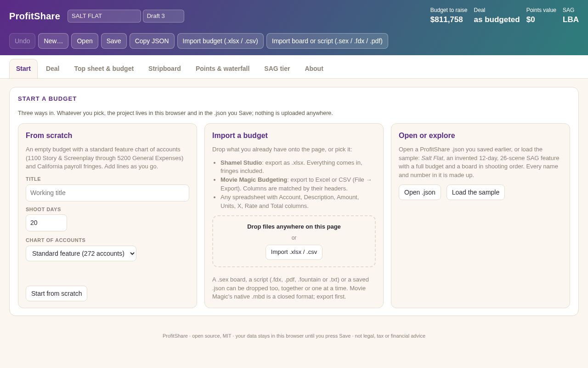This screenshot has height=368, width=588.
Task: Focus the Working title input field
Action: click(107, 193)
